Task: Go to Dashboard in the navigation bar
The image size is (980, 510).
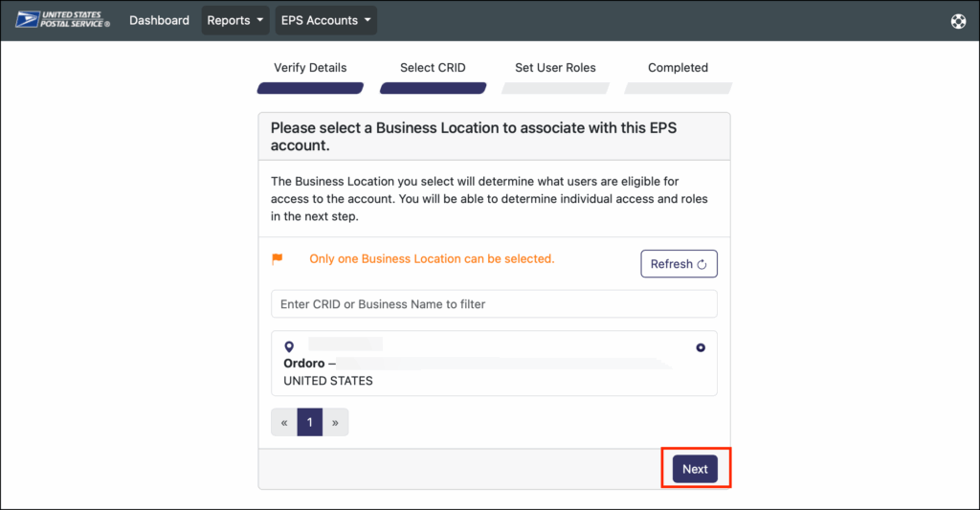Action: pos(159,20)
